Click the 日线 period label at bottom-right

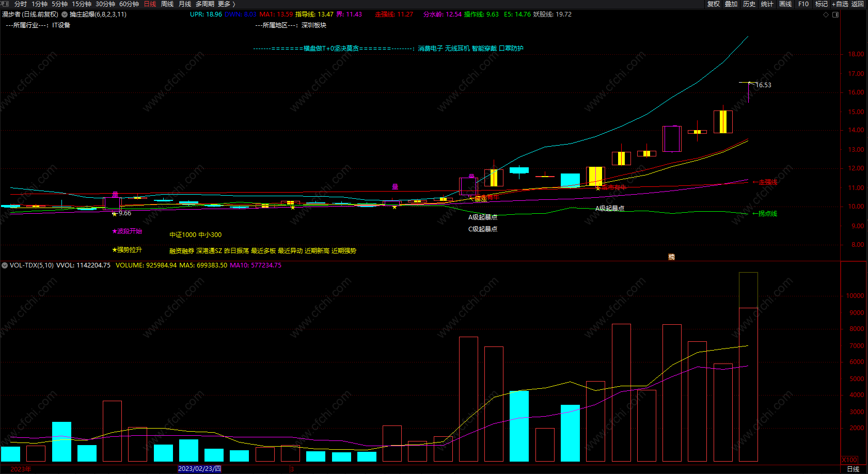853,469
